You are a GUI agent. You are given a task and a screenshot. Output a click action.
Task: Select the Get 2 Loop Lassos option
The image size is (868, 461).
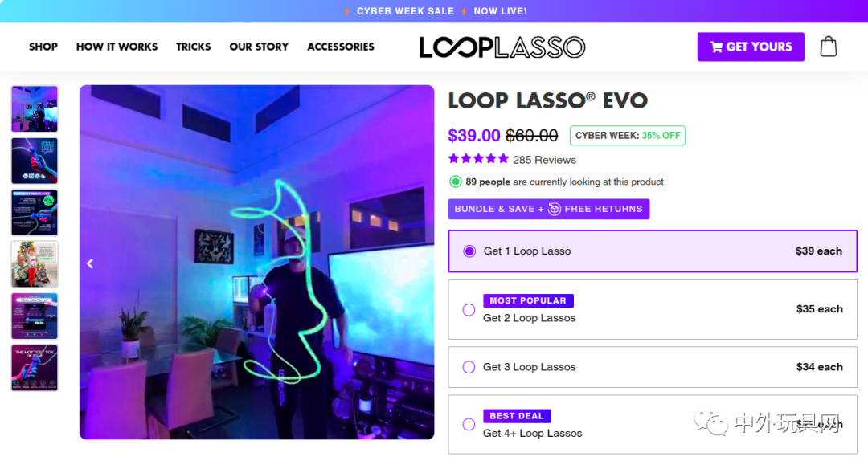(x=653, y=309)
